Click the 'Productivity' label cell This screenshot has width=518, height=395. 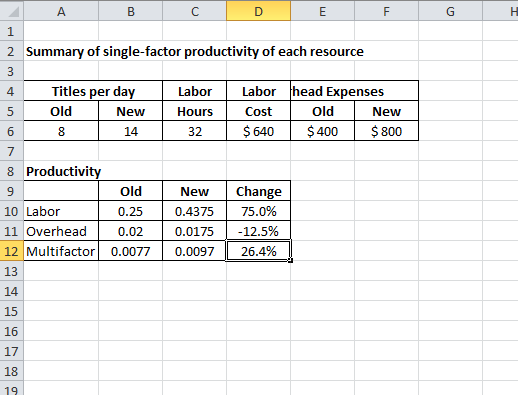[61, 171]
